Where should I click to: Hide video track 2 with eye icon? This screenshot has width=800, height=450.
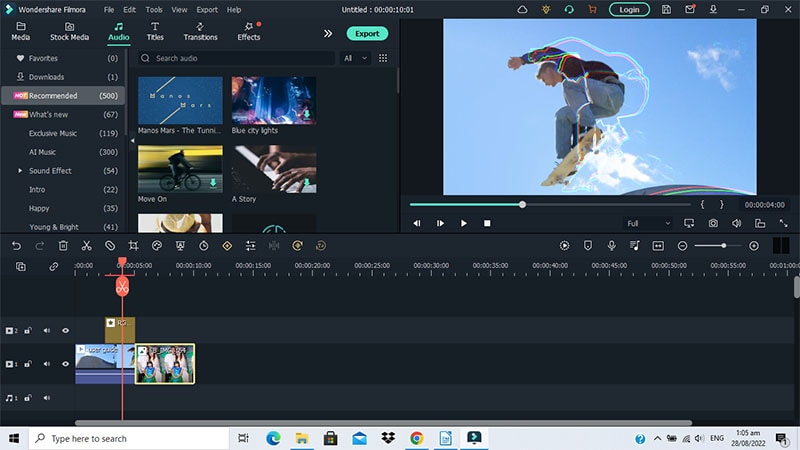click(x=66, y=330)
